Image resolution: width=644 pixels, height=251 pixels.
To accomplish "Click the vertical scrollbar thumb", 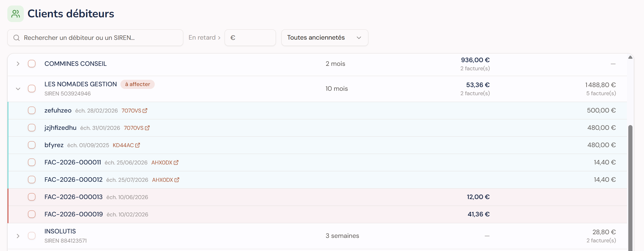I will coord(630,188).
